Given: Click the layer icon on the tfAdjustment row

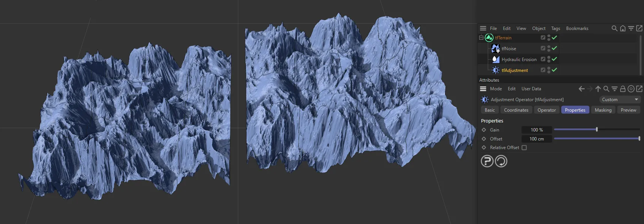Looking at the screenshot, I should point(543,70).
